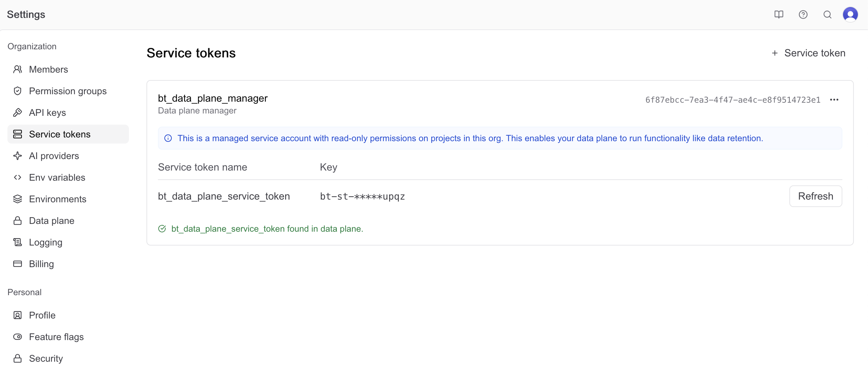
Task: Click the Logging sidebar icon
Action: point(18,242)
